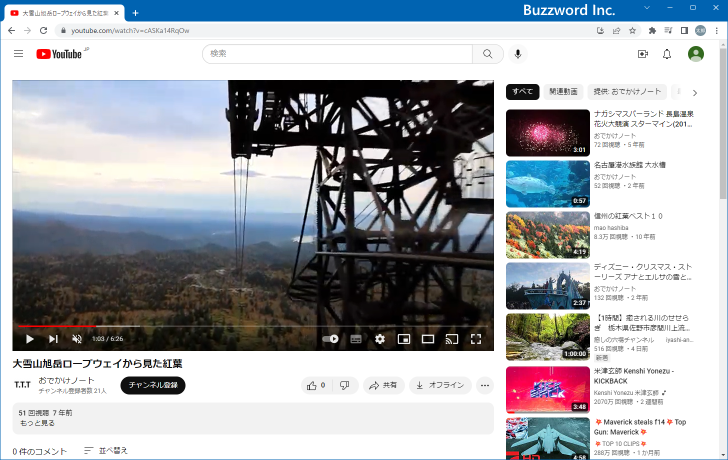Image resolution: width=728 pixels, height=460 pixels.
Task: Start voice search with the microphone
Action: pyautogui.click(x=518, y=54)
